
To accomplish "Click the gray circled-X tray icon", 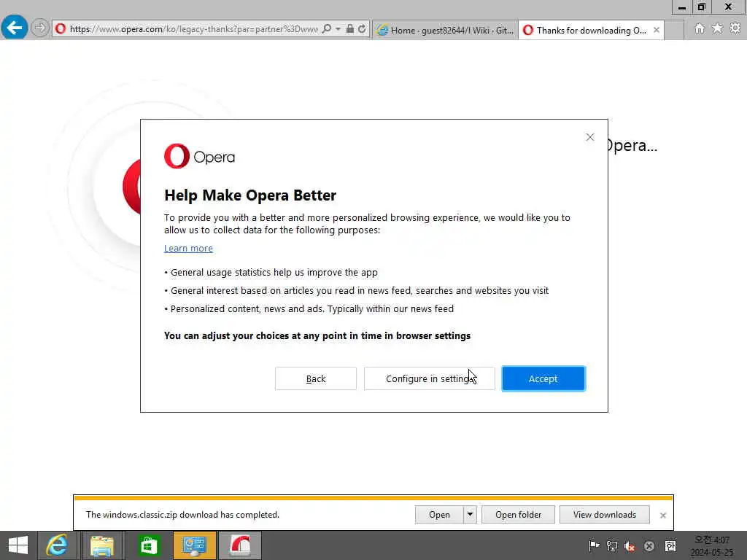I will [649, 546].
